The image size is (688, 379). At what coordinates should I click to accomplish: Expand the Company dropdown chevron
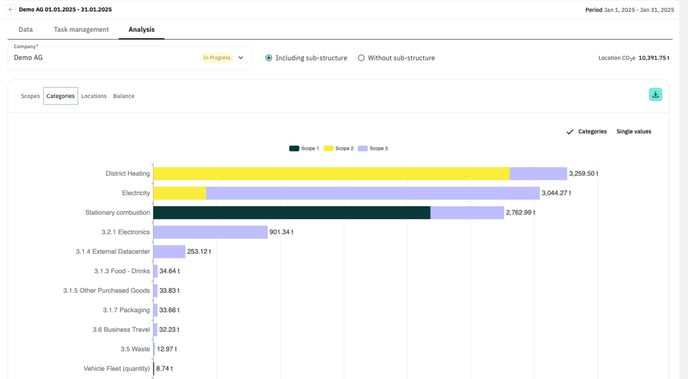[x=240, y=57]
